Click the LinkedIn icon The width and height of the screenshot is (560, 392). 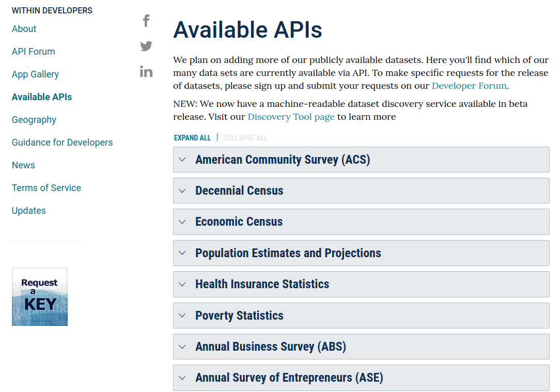(146, 71)
